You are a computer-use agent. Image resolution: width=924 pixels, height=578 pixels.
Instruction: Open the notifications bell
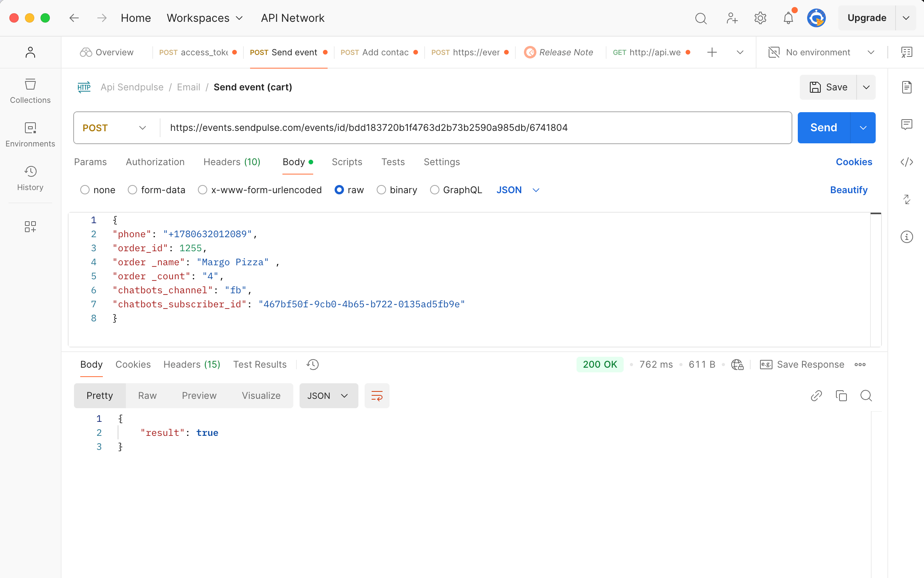point(788,18)
